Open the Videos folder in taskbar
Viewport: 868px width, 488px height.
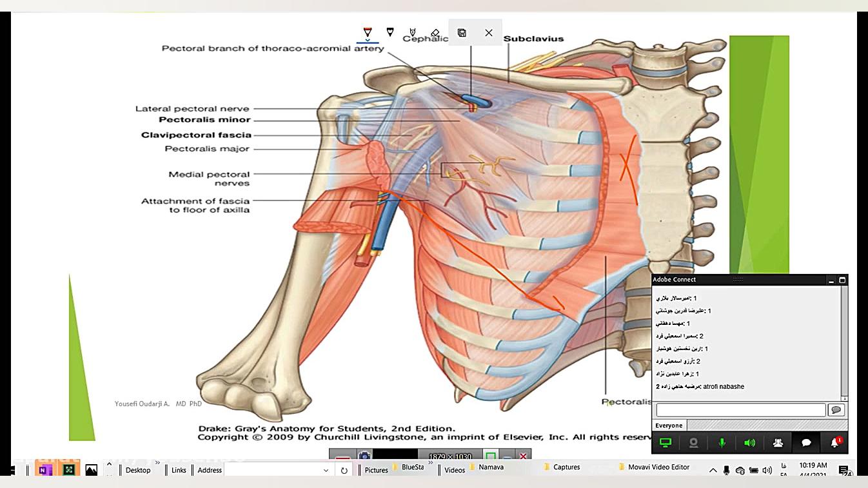coord(455,471)
